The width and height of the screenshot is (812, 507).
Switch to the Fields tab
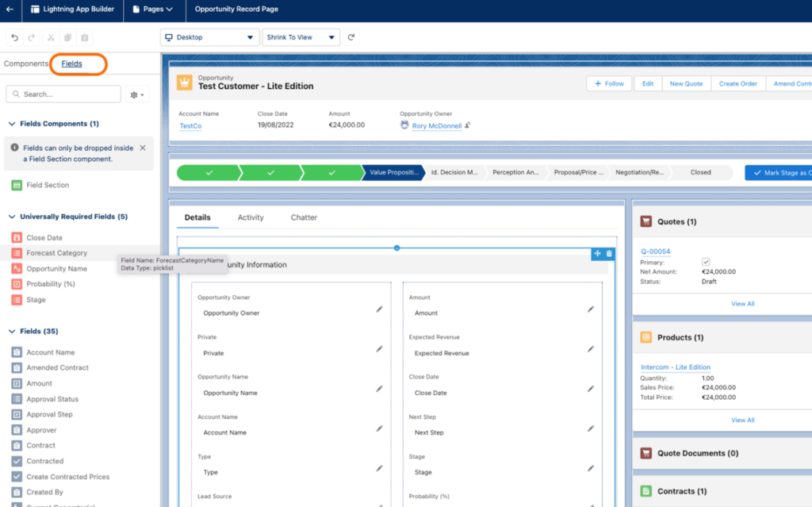tap(71, 63)
